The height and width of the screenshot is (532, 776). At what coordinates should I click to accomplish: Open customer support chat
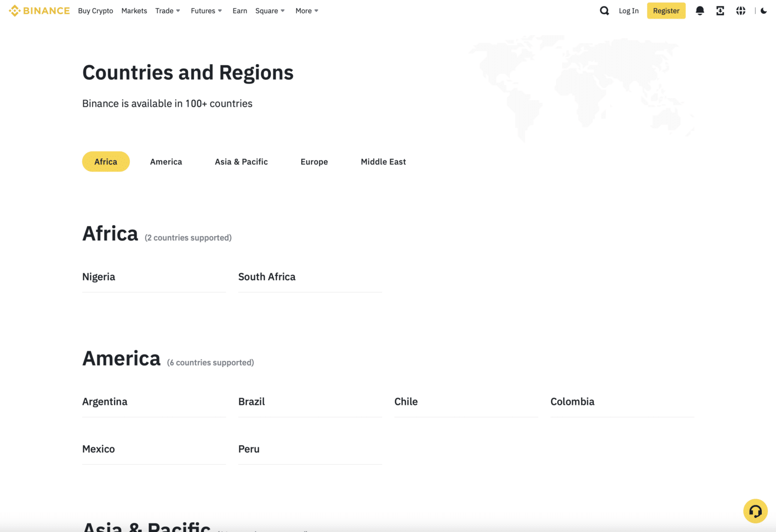tap(755, 511)
